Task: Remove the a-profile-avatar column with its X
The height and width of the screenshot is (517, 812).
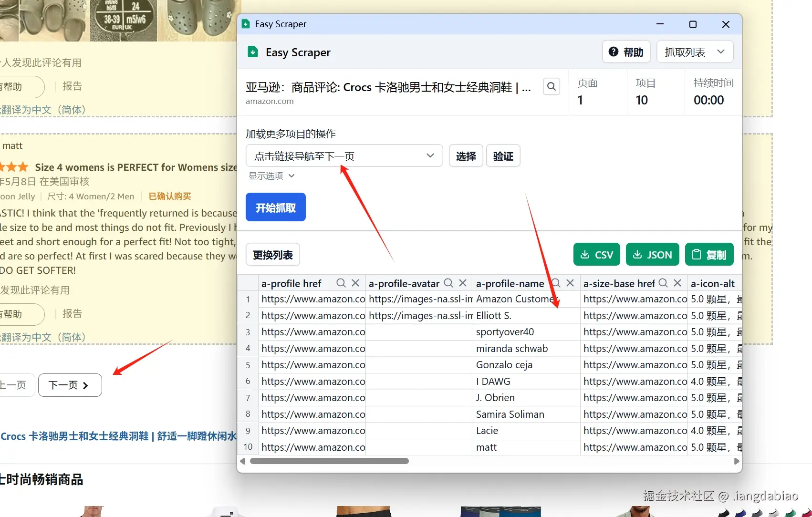Action: pos(462,283)
